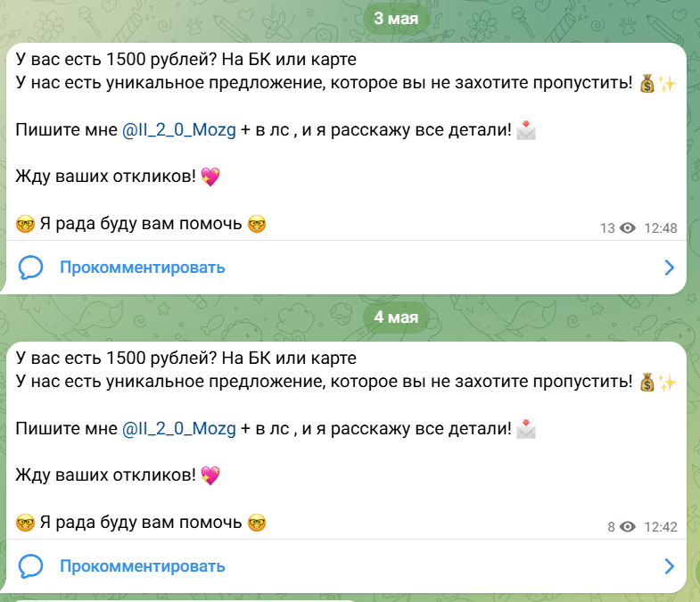The width and height of the screenshot is (700, 602).
Task: Click the eye views icon beside count 13
Action: [628, 228]
